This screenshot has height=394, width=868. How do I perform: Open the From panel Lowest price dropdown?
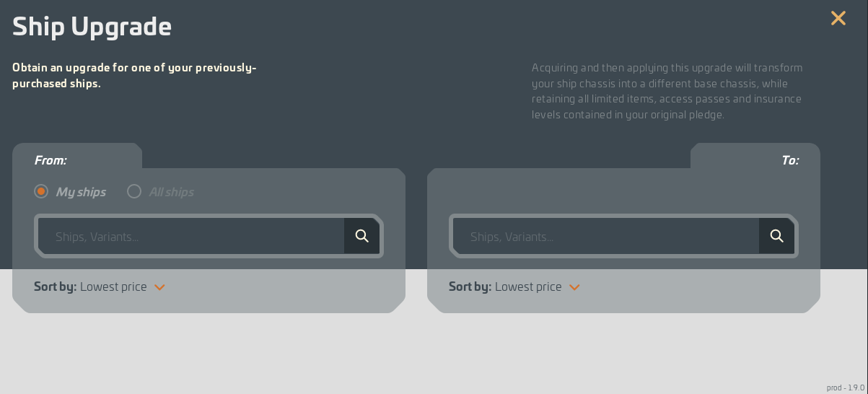[113, 286]
